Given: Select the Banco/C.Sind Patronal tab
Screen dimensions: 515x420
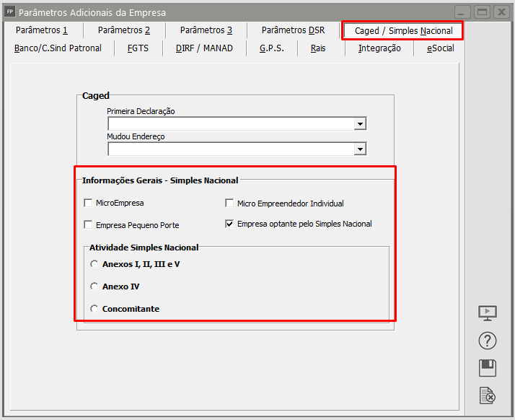Looking at the screenshot, I should 58,48.
